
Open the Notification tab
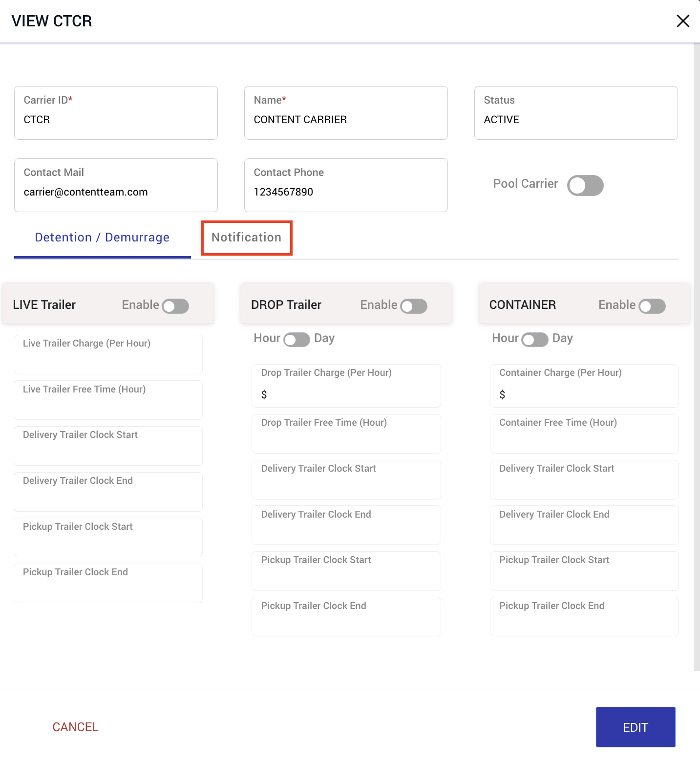246,238
